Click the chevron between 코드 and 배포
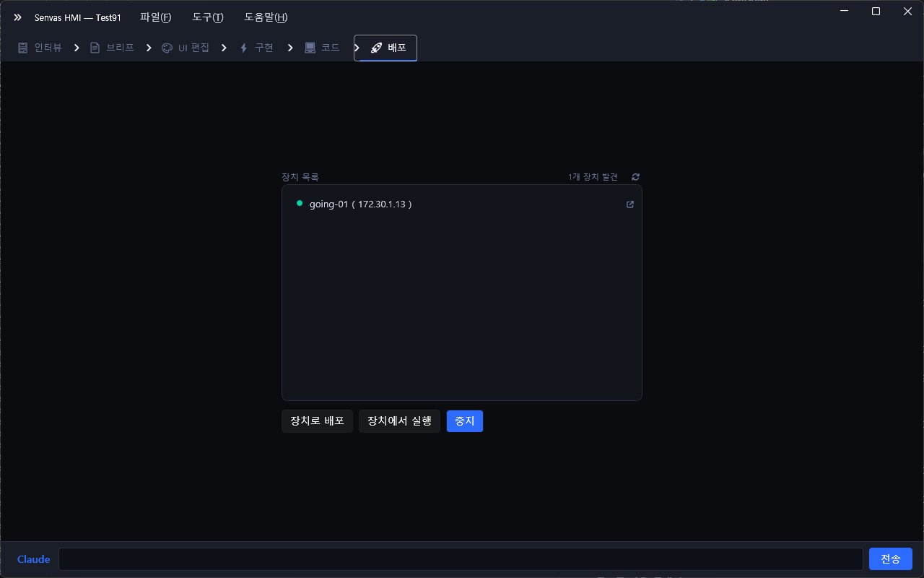Viewport: 924px width, 578px height. click(357, 48)
